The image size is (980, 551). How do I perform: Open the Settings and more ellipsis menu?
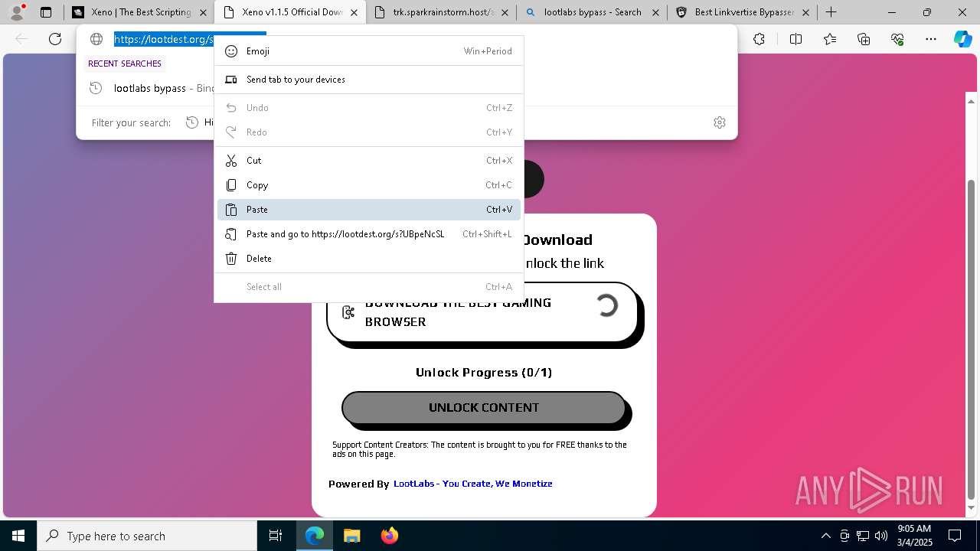coord(931,39)
